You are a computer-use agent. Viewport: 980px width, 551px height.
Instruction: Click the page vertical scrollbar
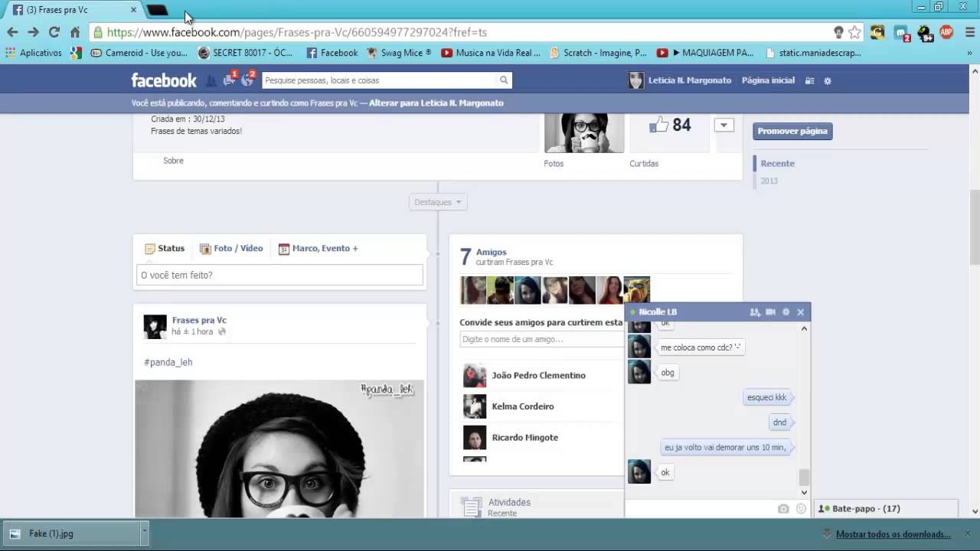point(975,226)
